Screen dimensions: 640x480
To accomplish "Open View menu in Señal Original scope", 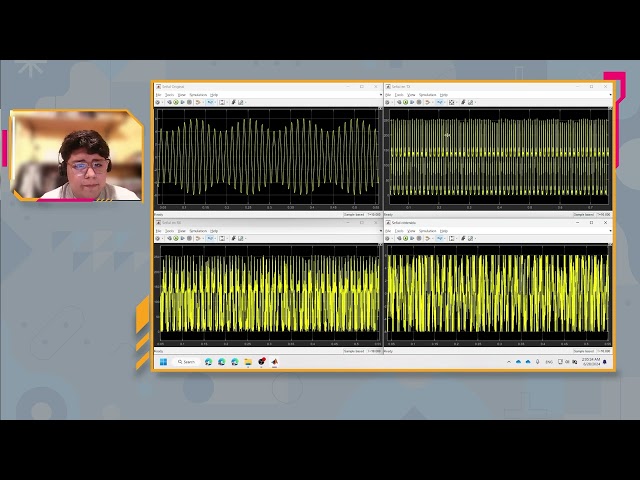I will pyautogui.click(x=182, y=95).
